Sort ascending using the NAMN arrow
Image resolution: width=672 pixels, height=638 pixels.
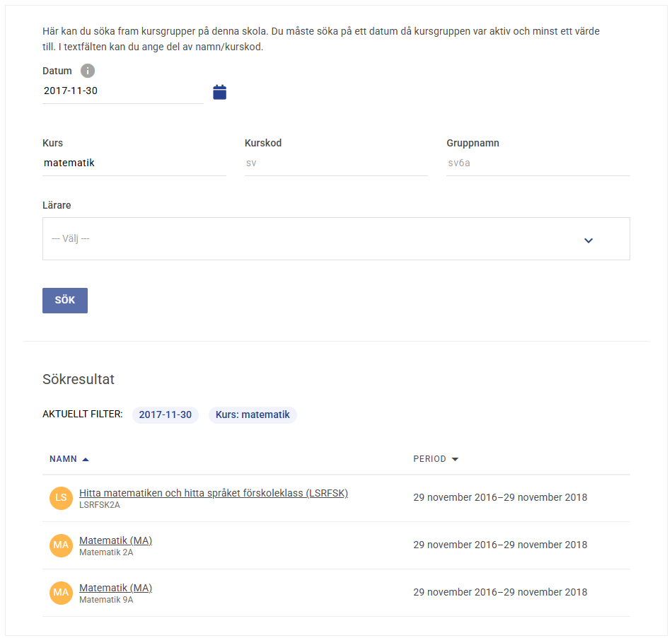[86, 459]
